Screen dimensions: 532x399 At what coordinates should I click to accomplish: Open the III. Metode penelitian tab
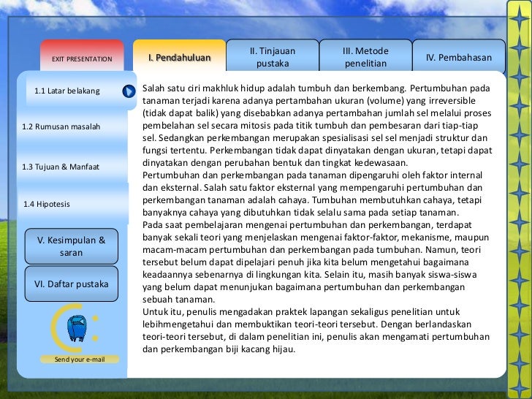pyautogui.click(x=365, y=56)
